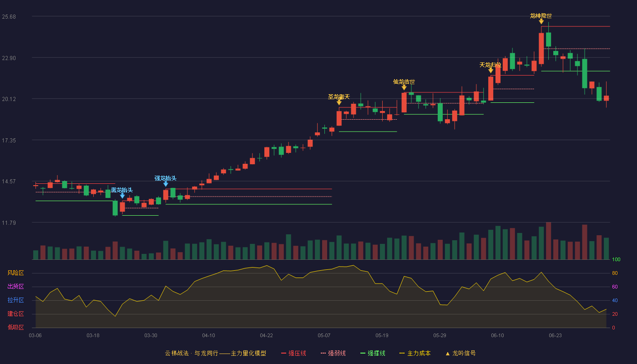Click the 低吸区 zone label
Viewport: 637px width, 364px height.
16,327
